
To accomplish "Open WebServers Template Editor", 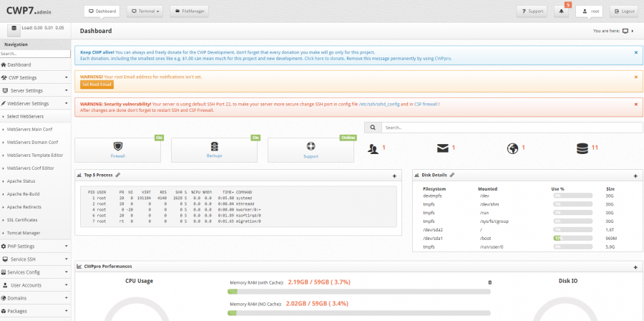I will point(35,155).
